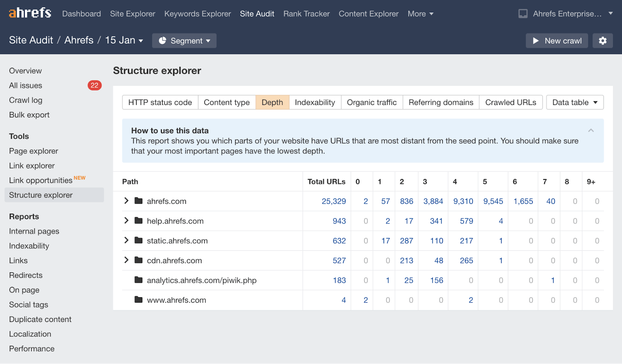Viewport: 622px width, 364px height.
Task: Click the monitor icon beside Ahrefs Enterprise
Action: tap(523, 14)
